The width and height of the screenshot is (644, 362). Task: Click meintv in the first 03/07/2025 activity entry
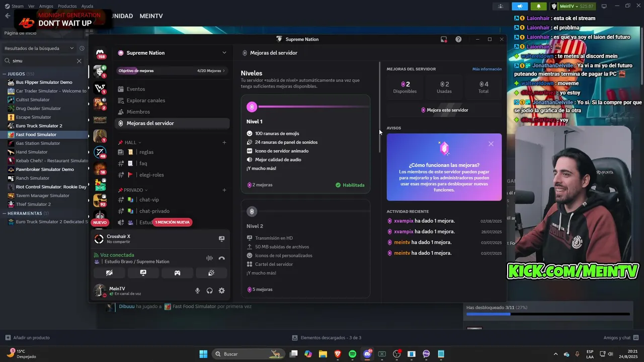[402, 242]
